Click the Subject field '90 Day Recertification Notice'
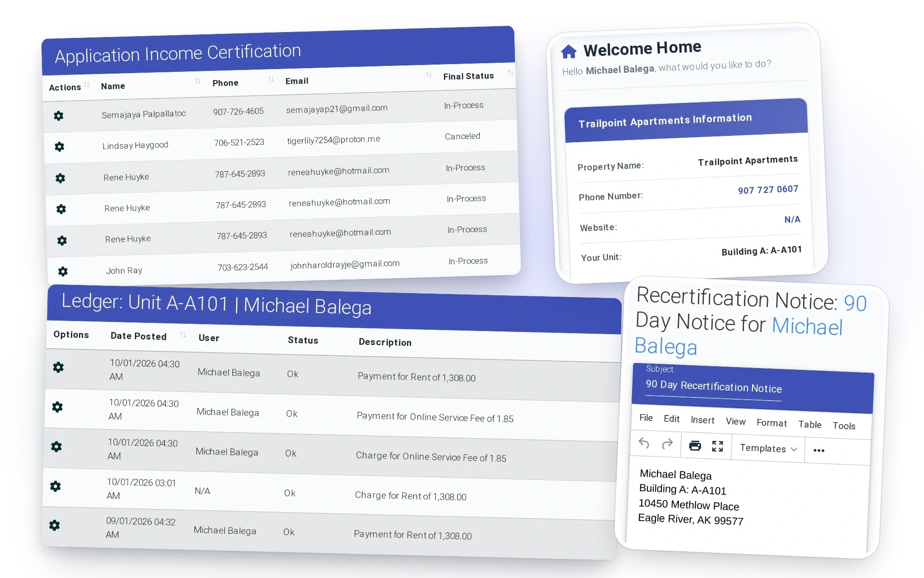The width and height of the screenshot is (924, 578). (x=714, y=387)
